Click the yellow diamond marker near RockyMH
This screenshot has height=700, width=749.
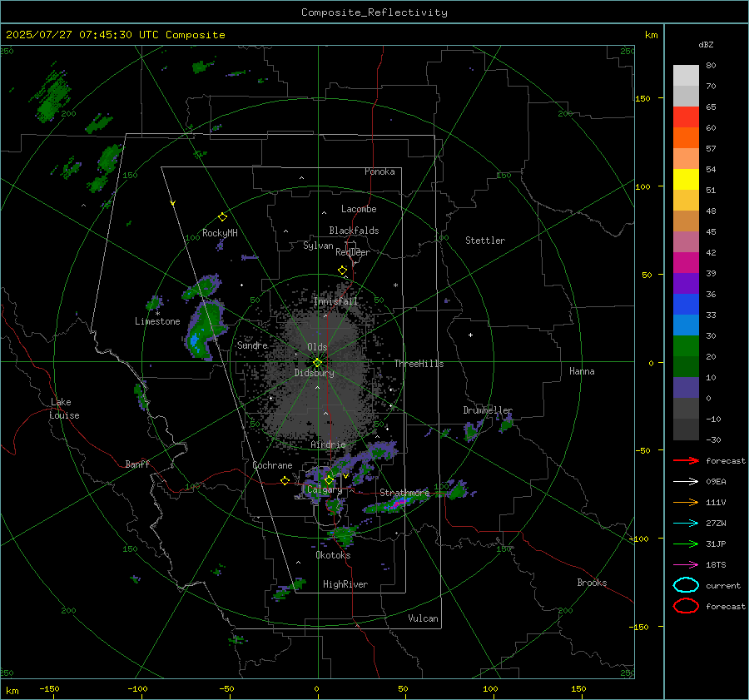pos(222,217)
